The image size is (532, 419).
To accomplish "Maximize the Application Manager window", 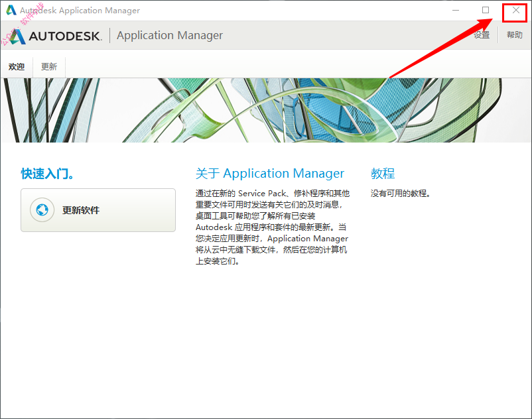I will tap(486, 11).
